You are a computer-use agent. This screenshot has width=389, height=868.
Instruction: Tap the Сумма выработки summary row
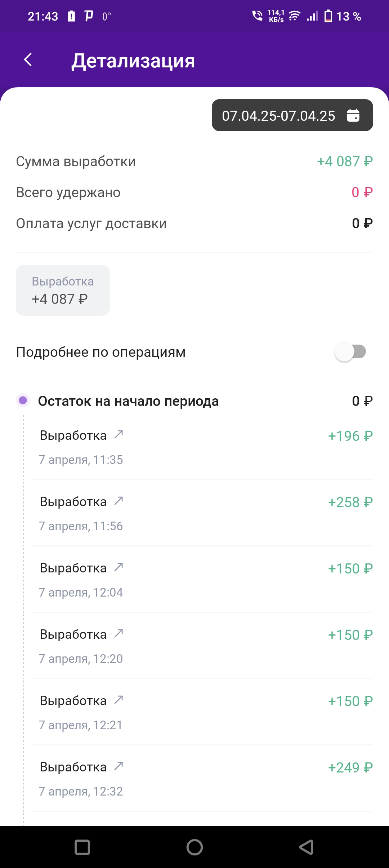[194, 161]
